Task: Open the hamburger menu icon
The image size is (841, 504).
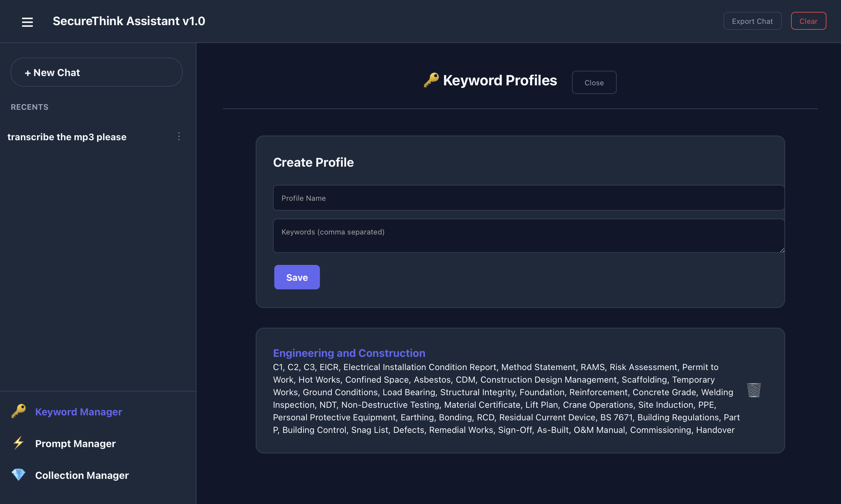Action: [27, 22]
